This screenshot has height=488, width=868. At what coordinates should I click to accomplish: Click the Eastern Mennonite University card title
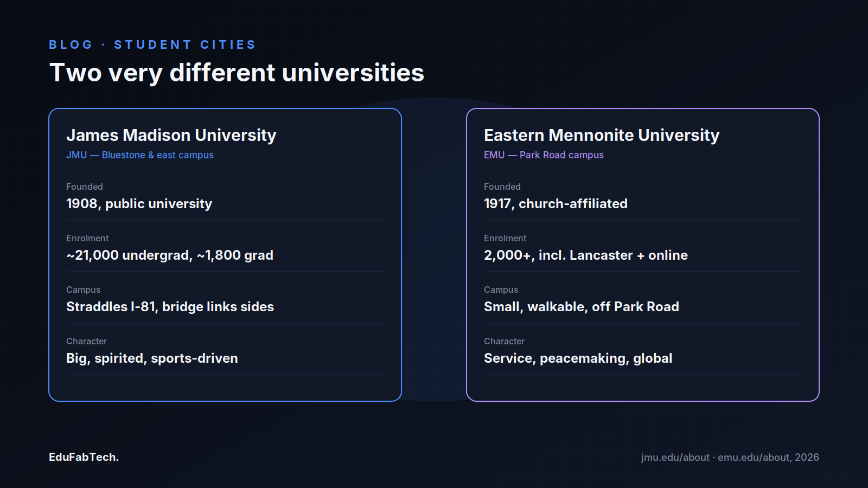click(602, 135)
